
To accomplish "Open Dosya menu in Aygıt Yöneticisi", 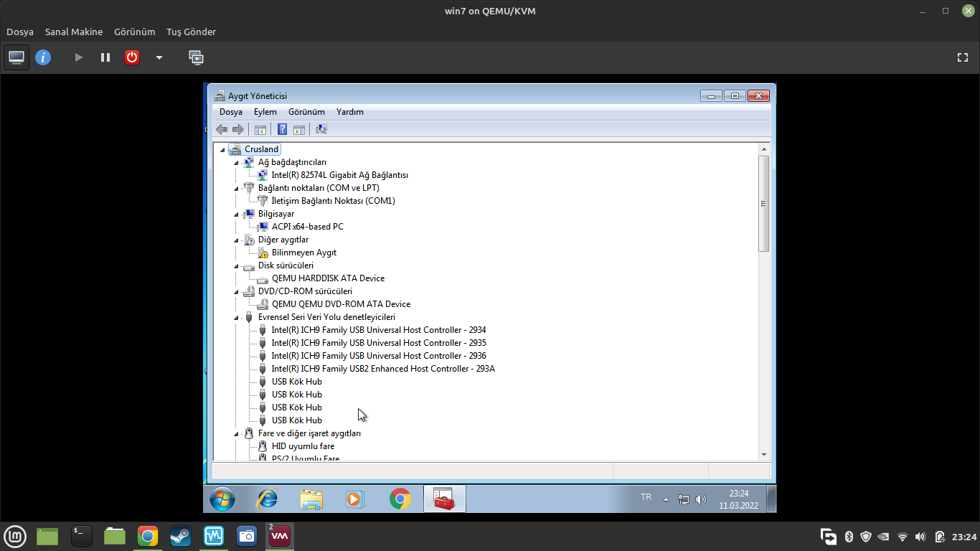I will [x=231, y=112].
